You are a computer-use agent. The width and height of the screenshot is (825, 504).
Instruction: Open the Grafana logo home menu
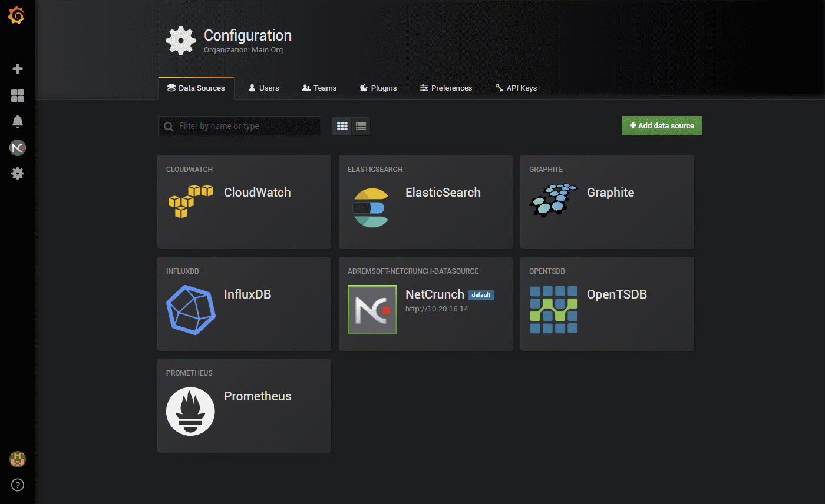(x=16, y=16)
